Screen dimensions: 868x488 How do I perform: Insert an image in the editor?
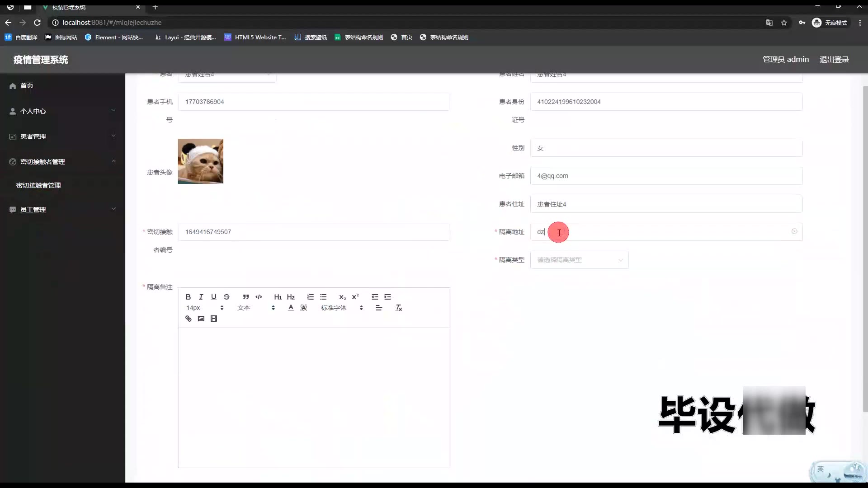201,319
